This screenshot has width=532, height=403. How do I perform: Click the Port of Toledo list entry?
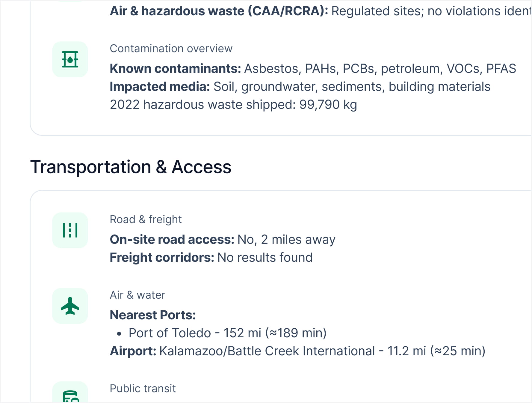[227, 333]
